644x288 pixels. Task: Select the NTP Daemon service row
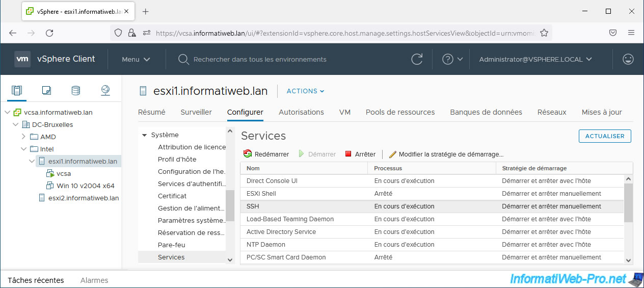pyautogui.click(x=432, y=245)
